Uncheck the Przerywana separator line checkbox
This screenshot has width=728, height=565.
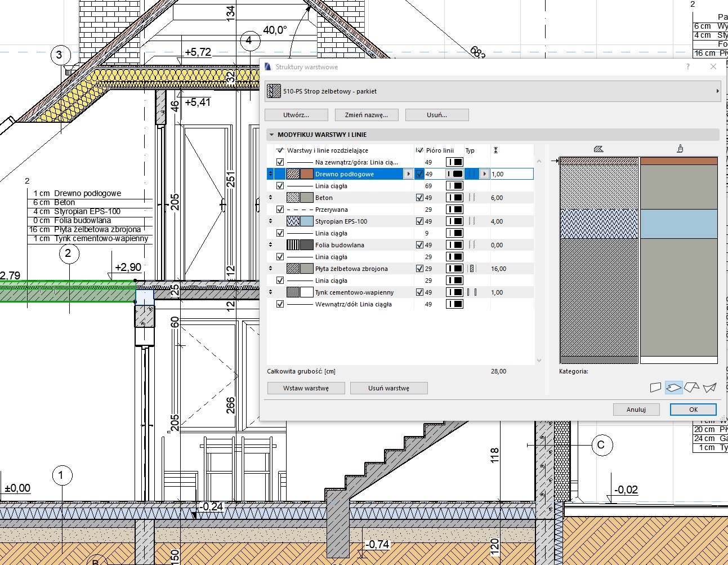click(280, 210)
